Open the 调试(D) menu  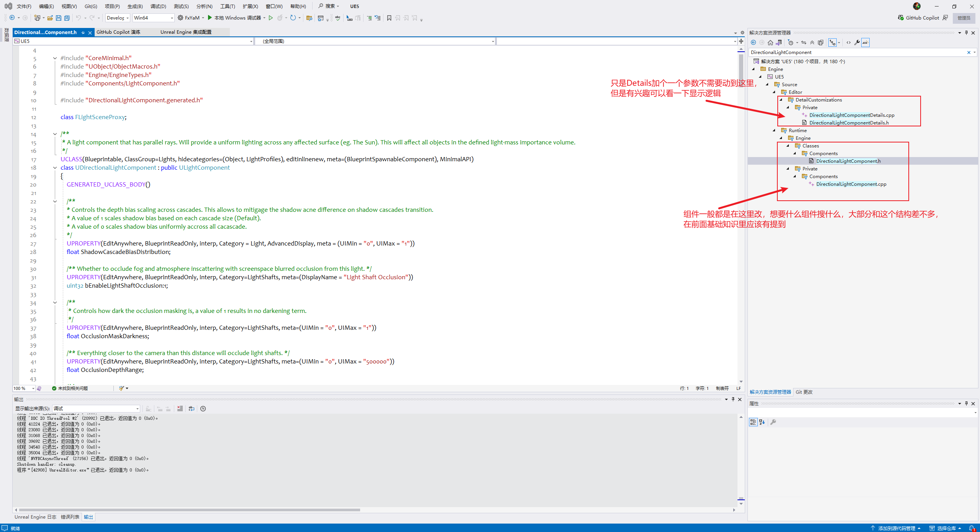(158, 6)
